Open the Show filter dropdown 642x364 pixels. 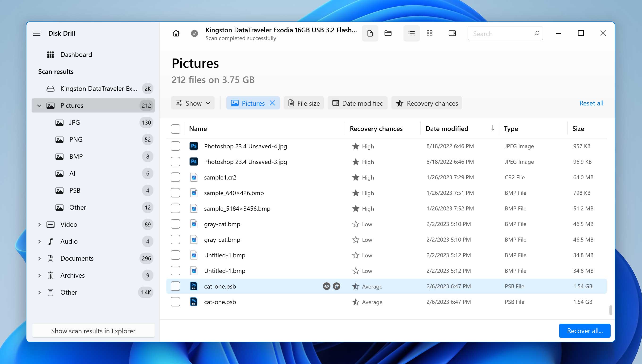click(x=193, y=103)
